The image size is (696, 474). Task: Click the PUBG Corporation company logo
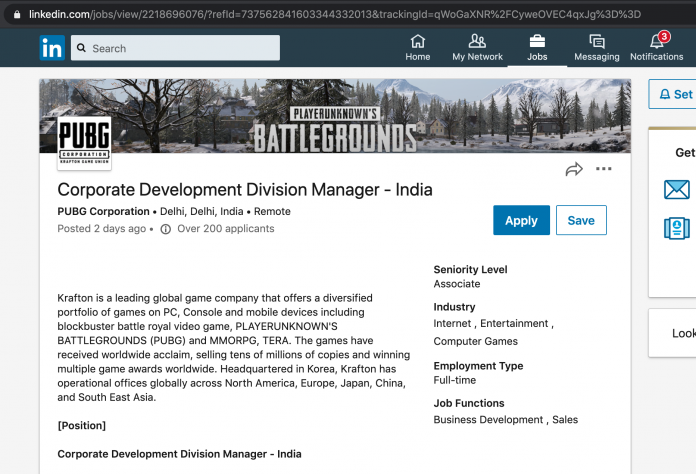tap(84, 143)
